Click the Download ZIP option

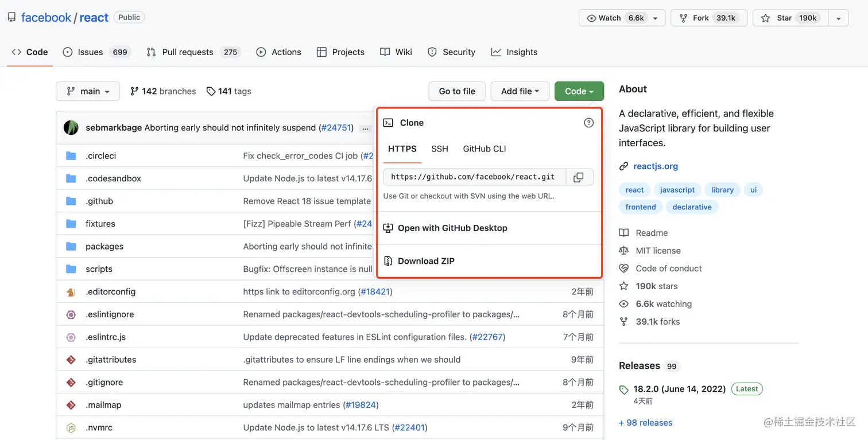[426, 261]
